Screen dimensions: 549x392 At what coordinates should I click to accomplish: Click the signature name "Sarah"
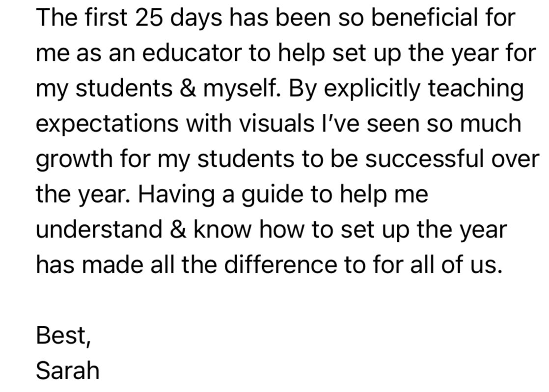pyautogui.click(x=67, y=370)
